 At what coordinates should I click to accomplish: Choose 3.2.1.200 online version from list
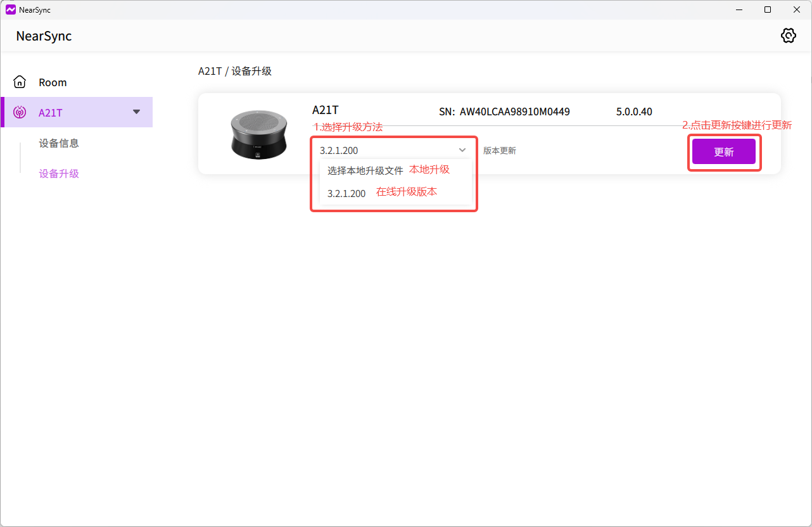[346, 193]
